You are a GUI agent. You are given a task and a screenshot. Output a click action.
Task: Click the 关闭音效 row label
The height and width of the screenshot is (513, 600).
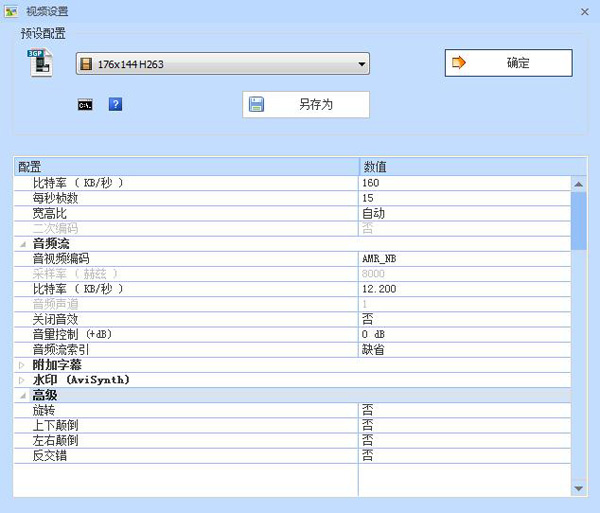point(55,319)
